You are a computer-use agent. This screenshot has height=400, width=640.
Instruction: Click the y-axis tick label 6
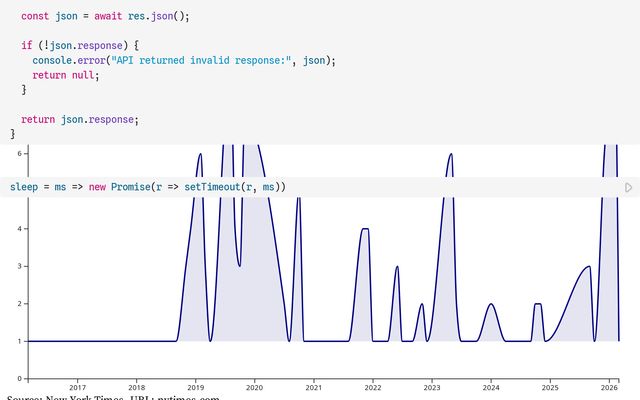point(20,154)
